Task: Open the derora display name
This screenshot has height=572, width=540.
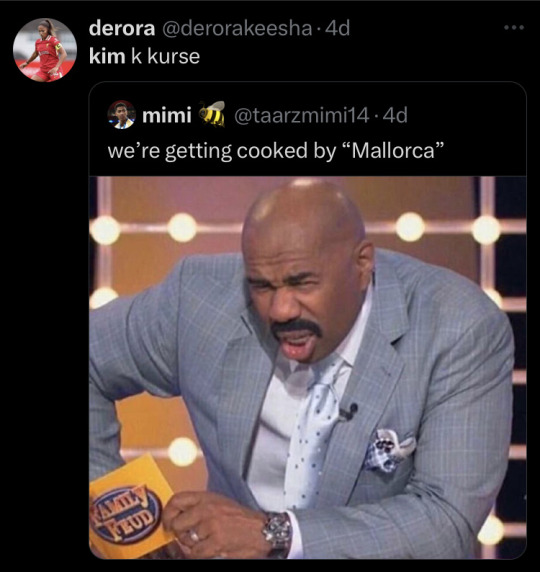Action: click(x=122, y=28)
